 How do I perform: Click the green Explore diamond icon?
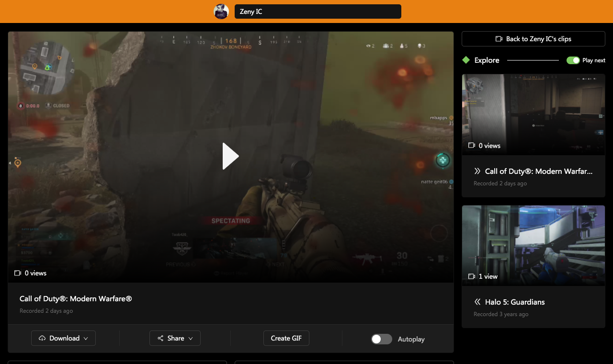(x=465, y=60)
